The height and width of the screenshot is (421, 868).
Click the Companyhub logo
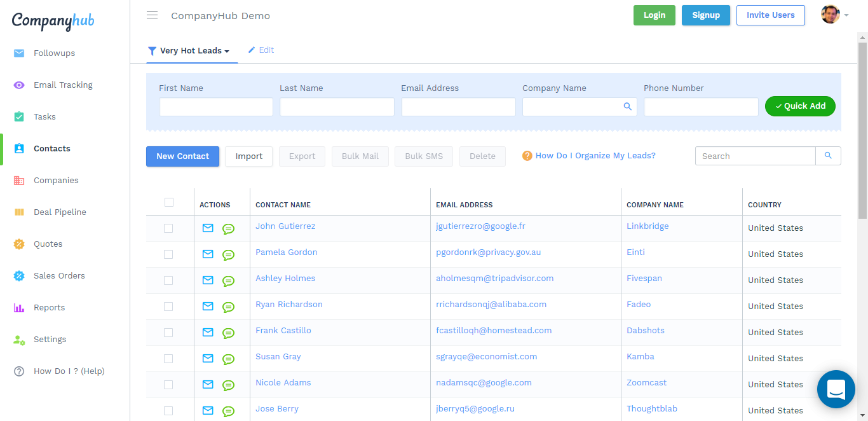coord(53,21)
